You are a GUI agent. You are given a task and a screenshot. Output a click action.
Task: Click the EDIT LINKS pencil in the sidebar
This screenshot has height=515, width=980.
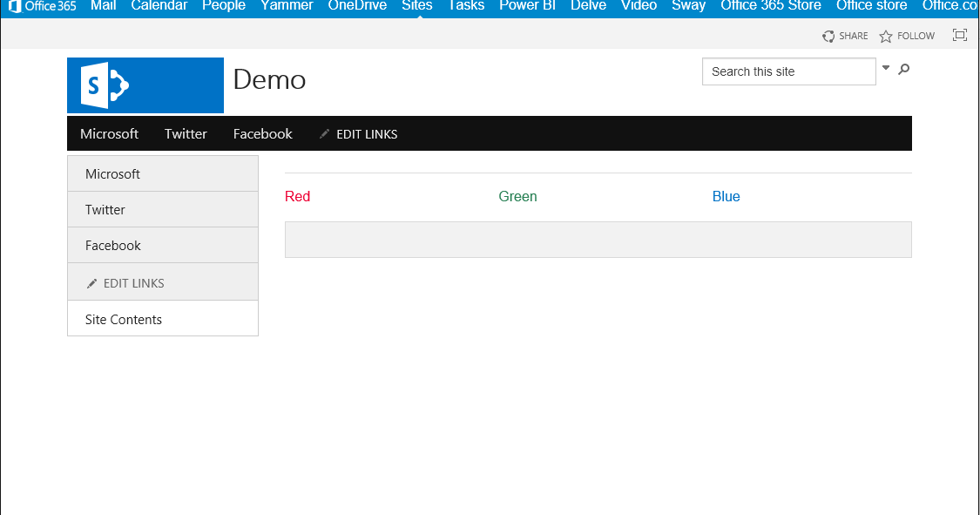pos(91,282)
